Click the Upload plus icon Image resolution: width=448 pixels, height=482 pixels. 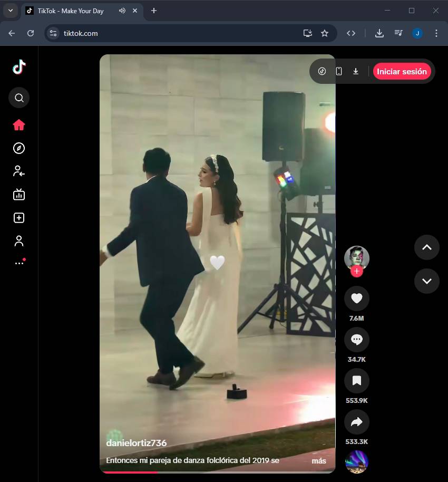pyautogui.click(x=19, y=218)
